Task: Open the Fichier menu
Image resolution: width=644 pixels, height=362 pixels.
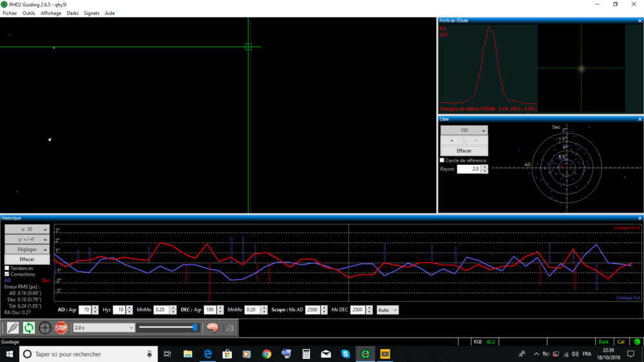Action: click(x=10, y=13)
